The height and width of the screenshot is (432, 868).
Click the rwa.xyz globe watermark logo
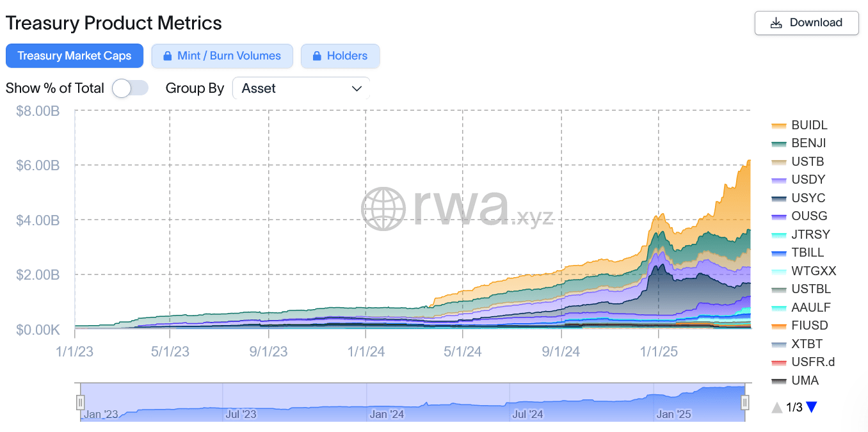click(x=383, y=209)
